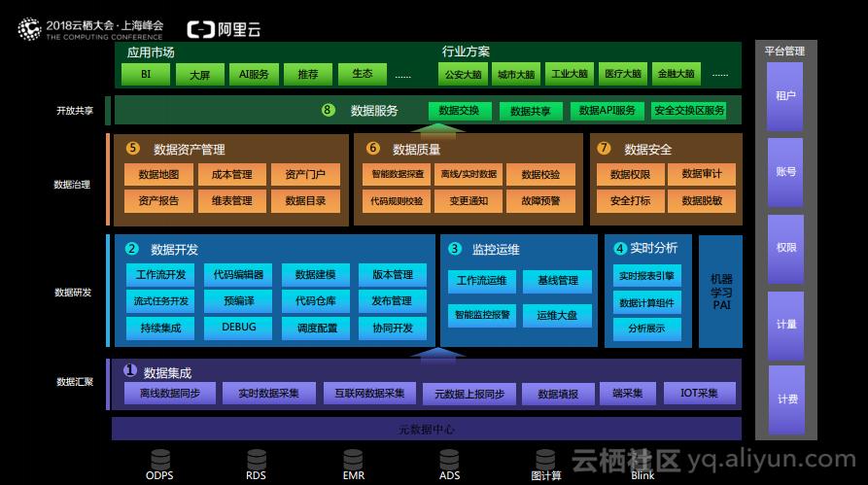Image resolution: width=868 pixels, height=485 pixels.
Task: Open 协同开发 box
Action: pos(393,328)
